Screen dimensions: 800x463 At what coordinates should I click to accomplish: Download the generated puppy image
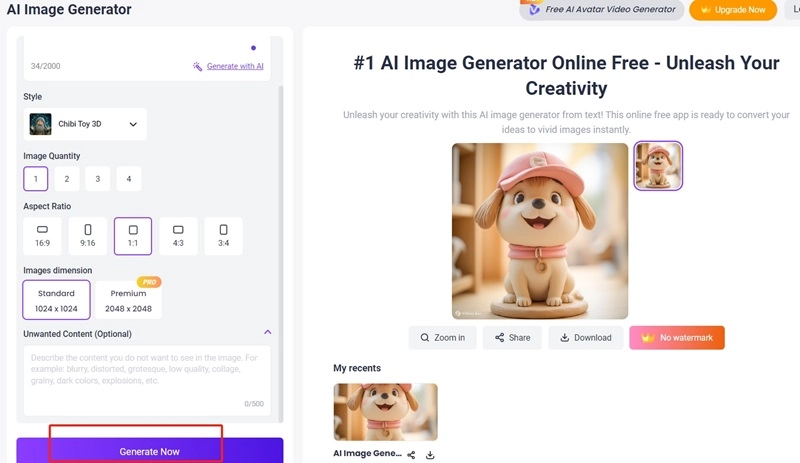(x=586, y=337)
